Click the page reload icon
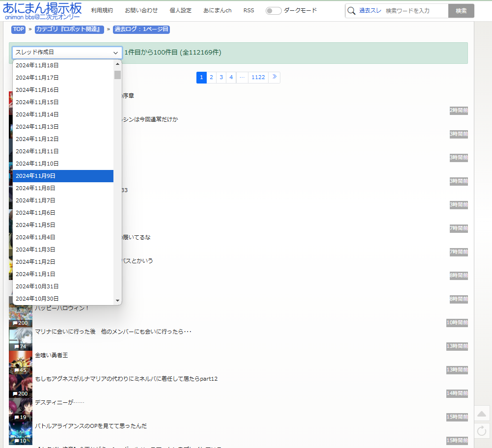This screenshot has height=448, width=492. 482,431
